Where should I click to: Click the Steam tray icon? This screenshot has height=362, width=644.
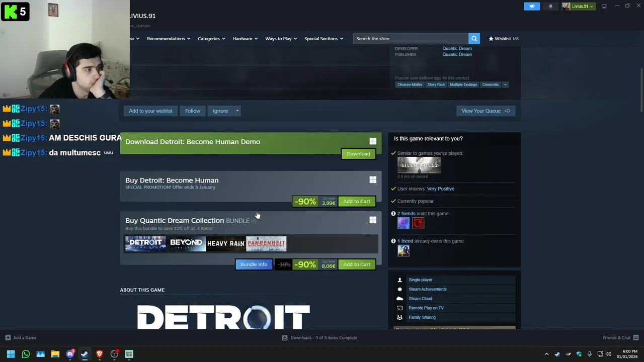(x=557, y=354)
